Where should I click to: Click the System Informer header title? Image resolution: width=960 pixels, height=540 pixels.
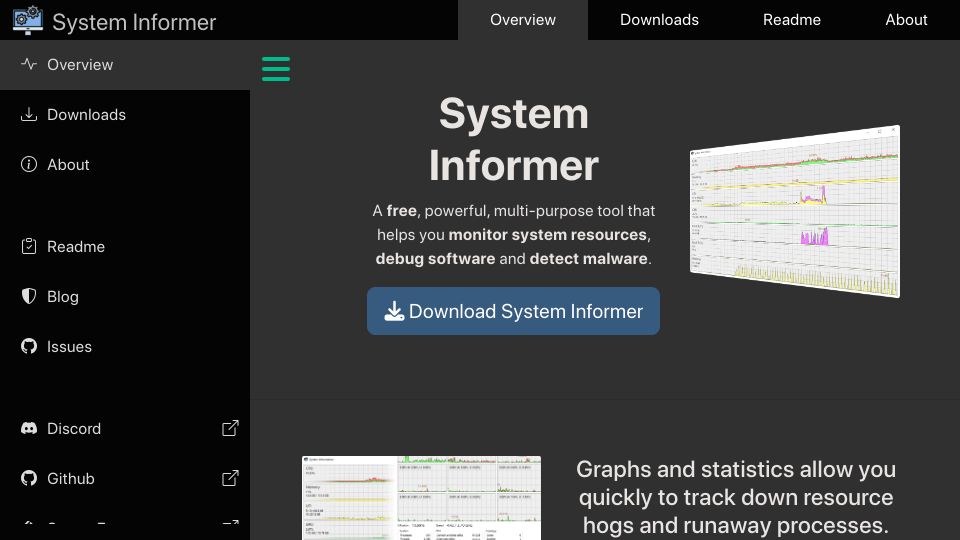pyautogui.click(x=134, y=22)
